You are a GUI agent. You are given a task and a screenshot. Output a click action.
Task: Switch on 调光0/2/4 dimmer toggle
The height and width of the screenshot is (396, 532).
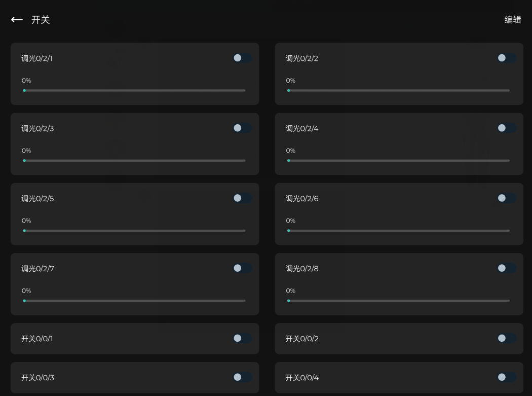click(506, 128)
